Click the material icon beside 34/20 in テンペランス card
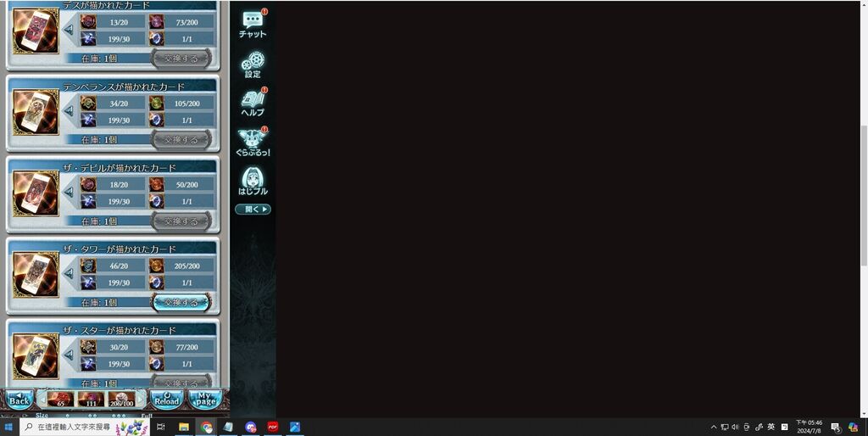This screenshot has height=436, width=868. 88,103
